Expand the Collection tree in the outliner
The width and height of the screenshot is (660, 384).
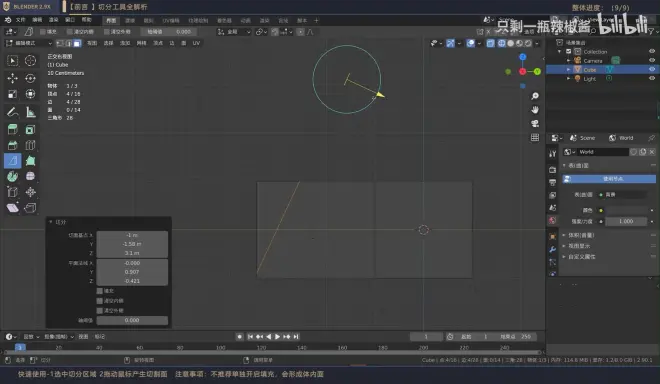[559, 51]
